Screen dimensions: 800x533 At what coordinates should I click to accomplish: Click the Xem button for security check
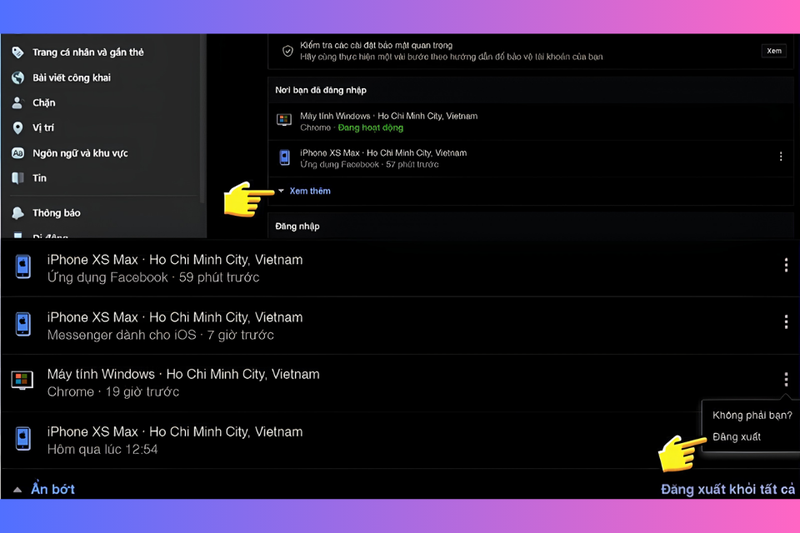coord(774,50)
